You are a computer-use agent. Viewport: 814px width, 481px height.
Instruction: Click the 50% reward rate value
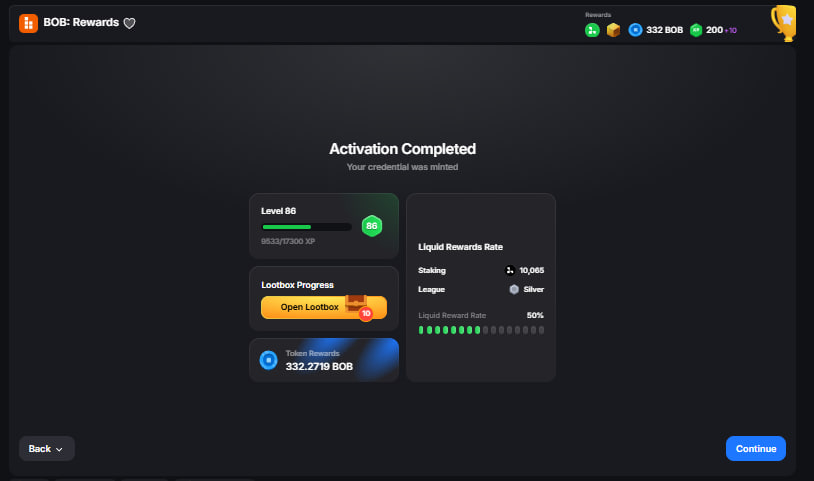tap(535, 315)
